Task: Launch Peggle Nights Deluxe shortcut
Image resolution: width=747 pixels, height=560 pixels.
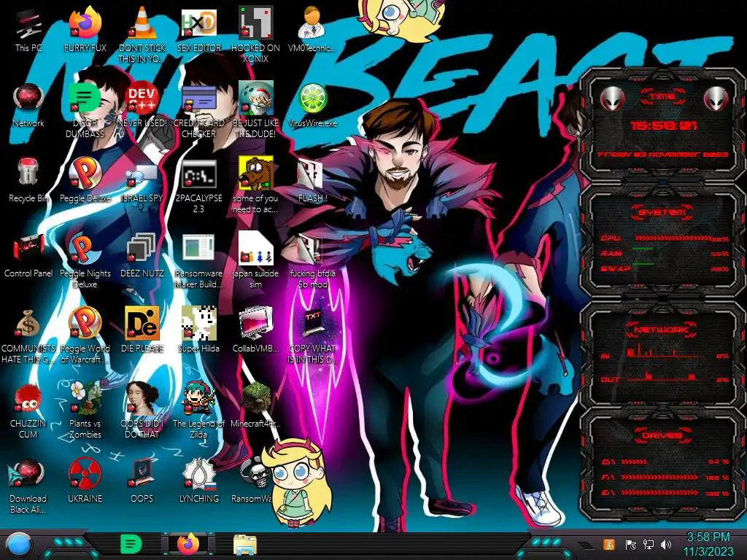Action: 85,261
